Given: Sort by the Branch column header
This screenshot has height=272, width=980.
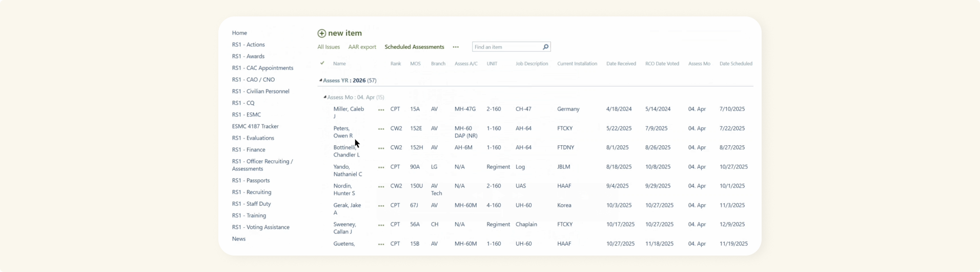Looking at the screenshot, I should 438,64.
